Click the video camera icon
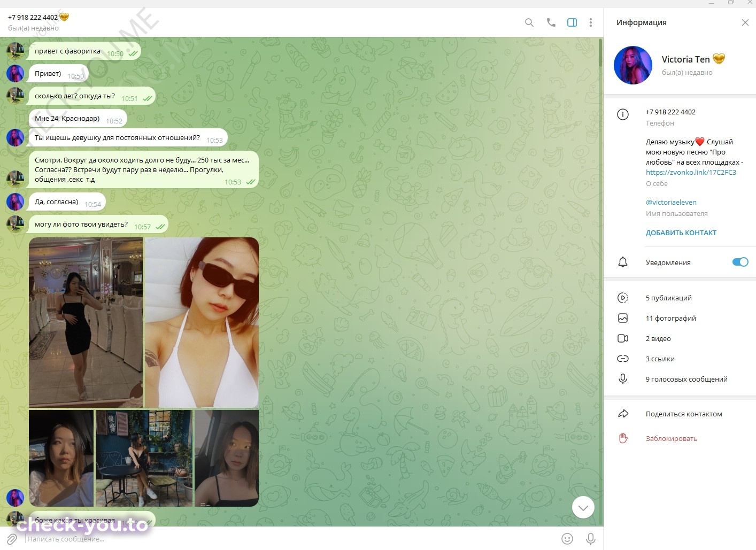Viewport: 756px width, 550px height. [x=623, y=339]
